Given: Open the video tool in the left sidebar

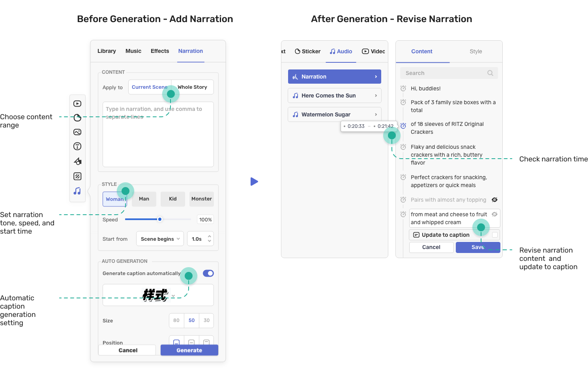Looking at the screenshot, I should click(x=77, y=104).
